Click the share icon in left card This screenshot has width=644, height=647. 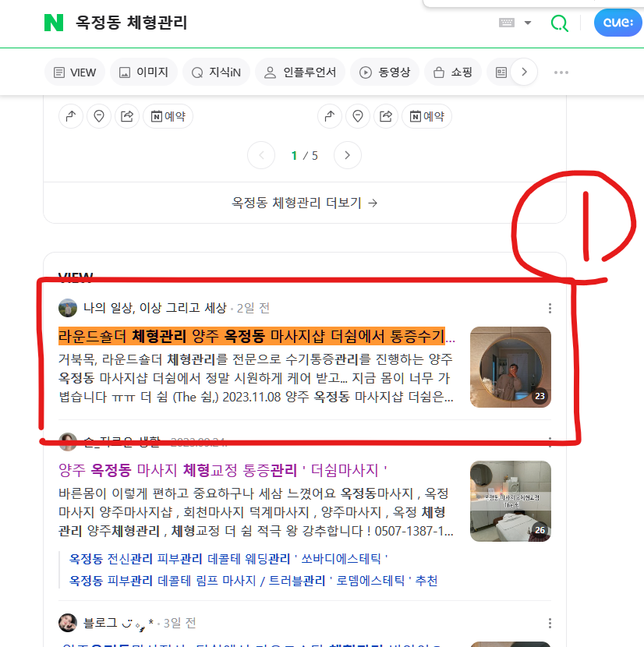coord(127,116)
